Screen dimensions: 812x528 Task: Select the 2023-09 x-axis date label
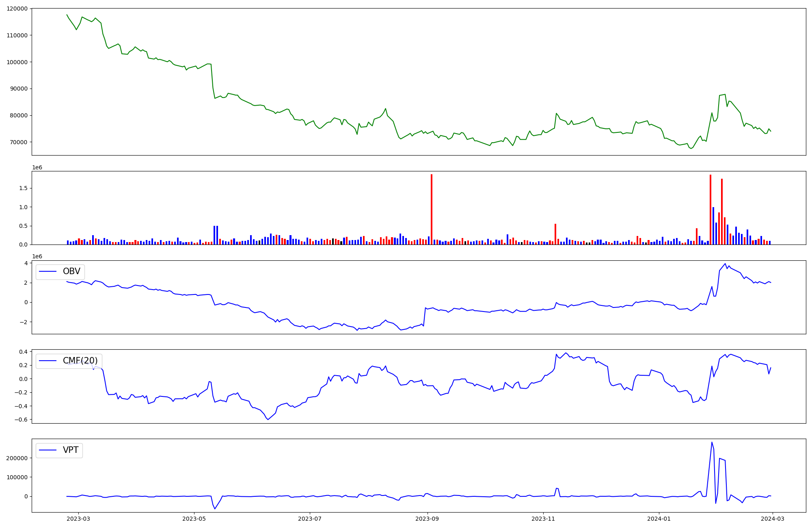tap(428, 519)
